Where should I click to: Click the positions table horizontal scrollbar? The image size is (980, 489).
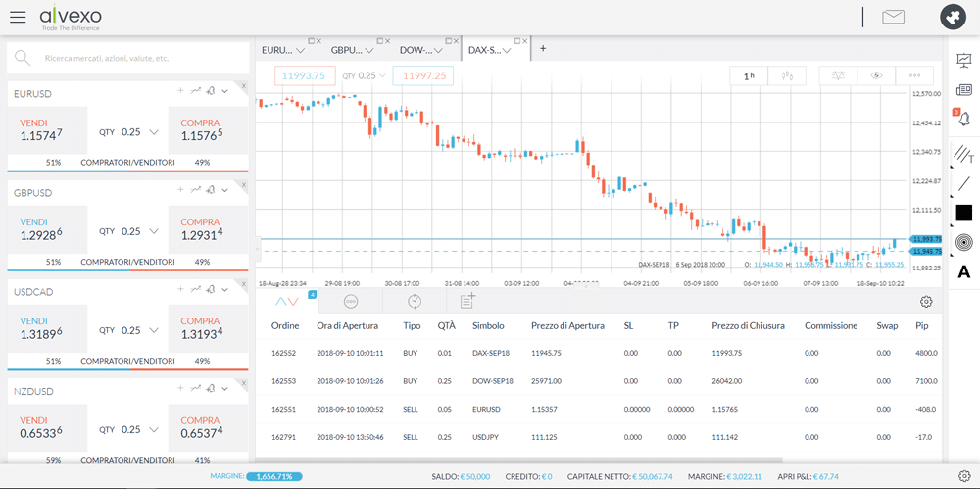pos(520,459)
